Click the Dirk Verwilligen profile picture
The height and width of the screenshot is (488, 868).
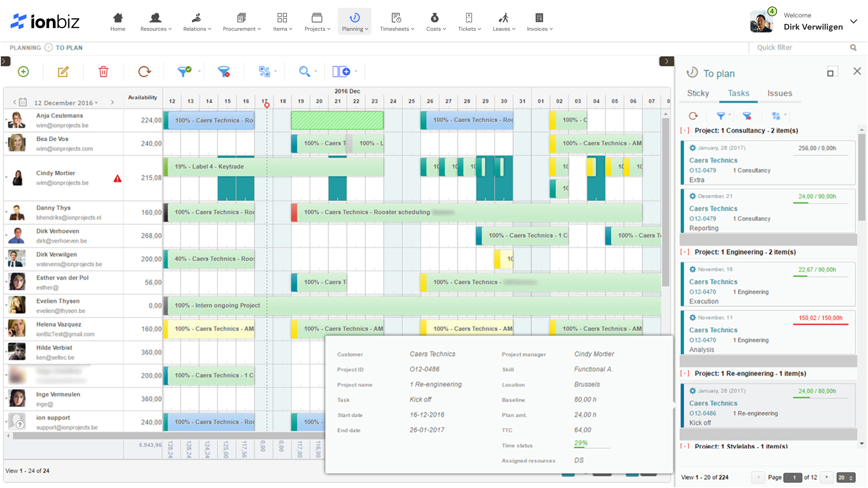[x=761, y=22]
